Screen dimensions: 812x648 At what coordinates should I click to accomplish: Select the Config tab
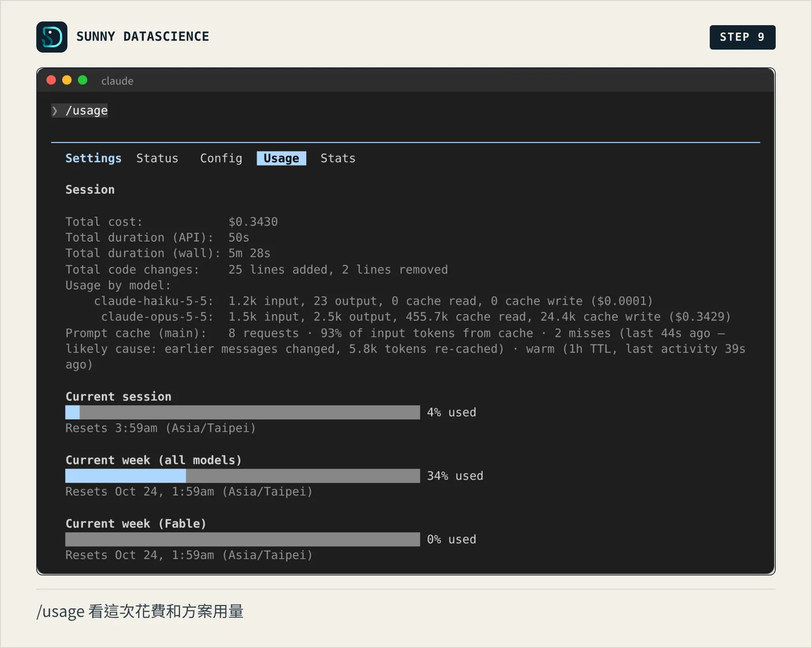(x=221, y=158)
